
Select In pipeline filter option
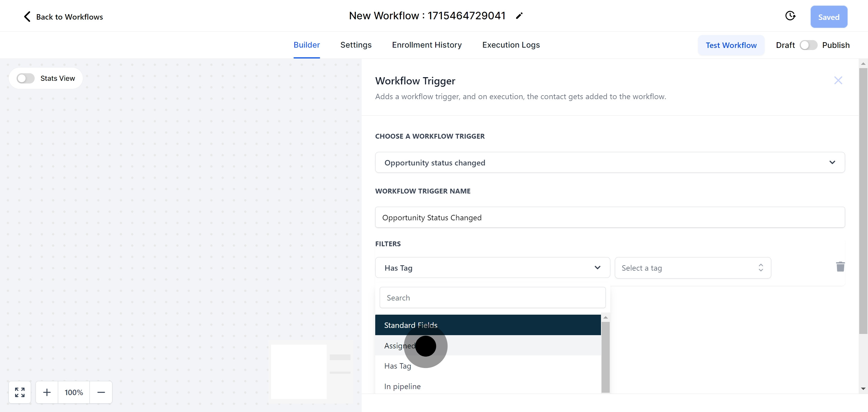[x=402, y=386]
